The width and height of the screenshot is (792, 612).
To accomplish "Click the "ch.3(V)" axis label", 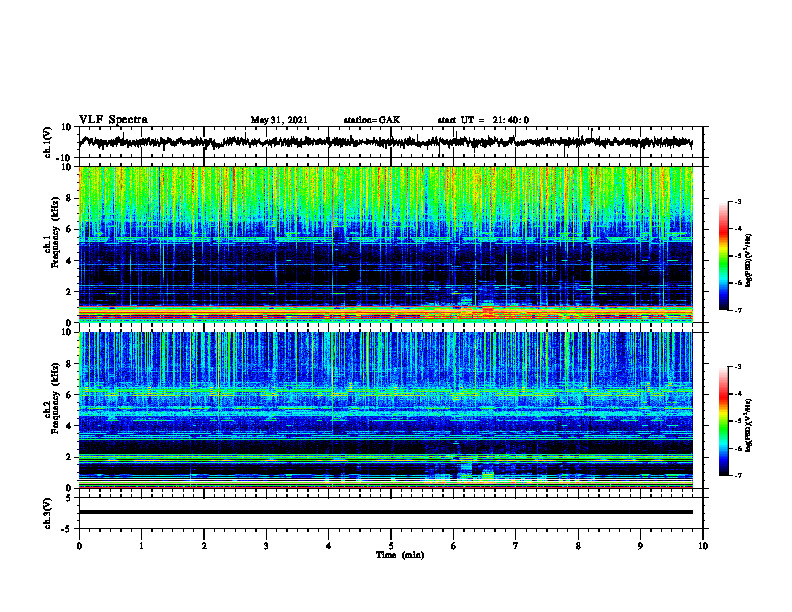I will coord(48,513).
